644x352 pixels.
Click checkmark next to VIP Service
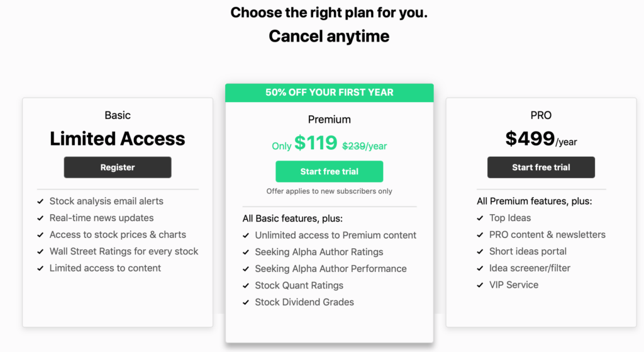coord(480,285)
